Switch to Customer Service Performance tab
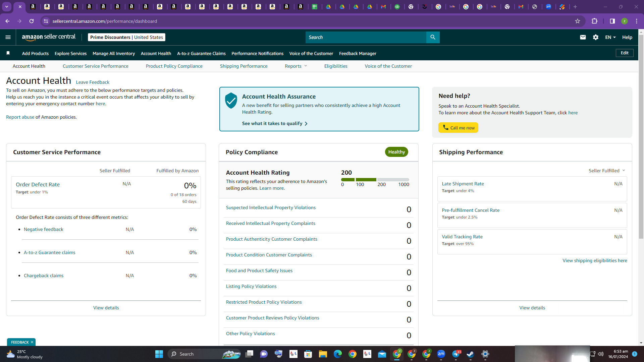This screenshot has height=362, width=644. tap(96, 66)
